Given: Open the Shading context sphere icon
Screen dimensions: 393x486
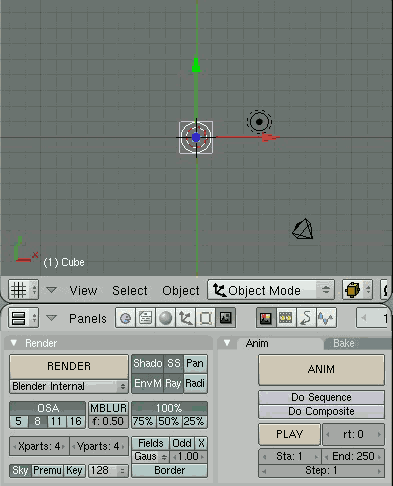Looking at the screenshot, I should (x=165, y=318).
